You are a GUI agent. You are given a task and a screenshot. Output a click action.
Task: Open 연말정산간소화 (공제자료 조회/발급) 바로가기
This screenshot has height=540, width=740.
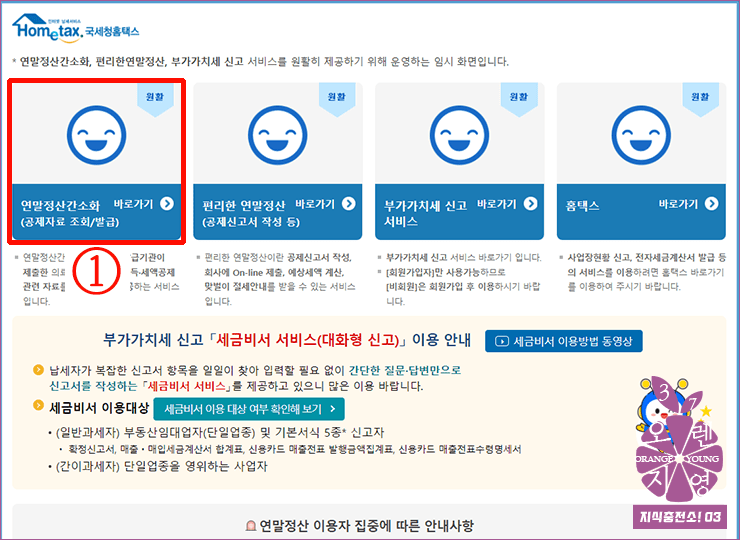pyautogui.click(x=96, y=212)
